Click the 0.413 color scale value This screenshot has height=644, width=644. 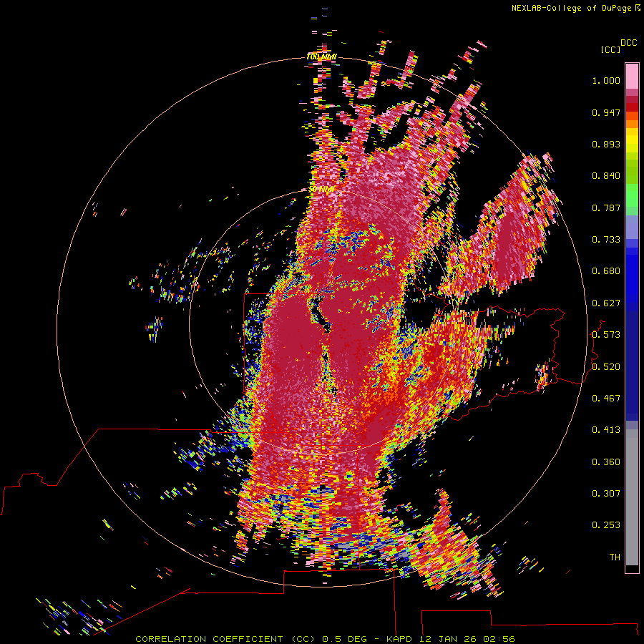(606, 430)
